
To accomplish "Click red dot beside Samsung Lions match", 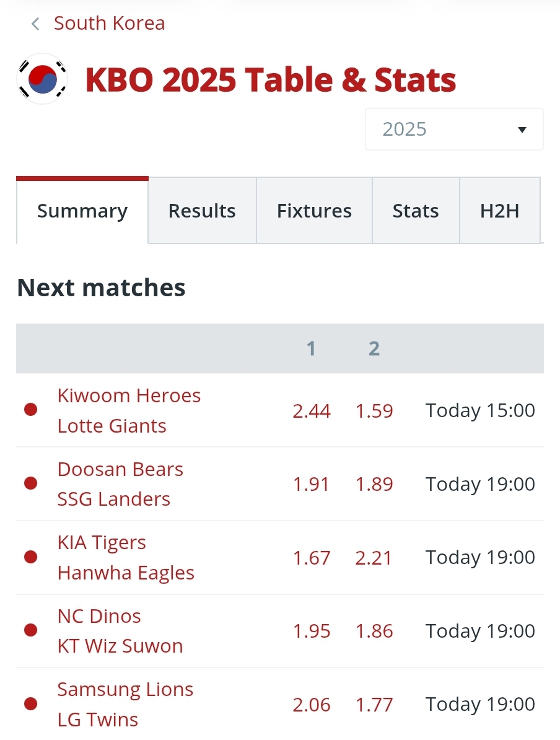I will (x=30, y=703).
